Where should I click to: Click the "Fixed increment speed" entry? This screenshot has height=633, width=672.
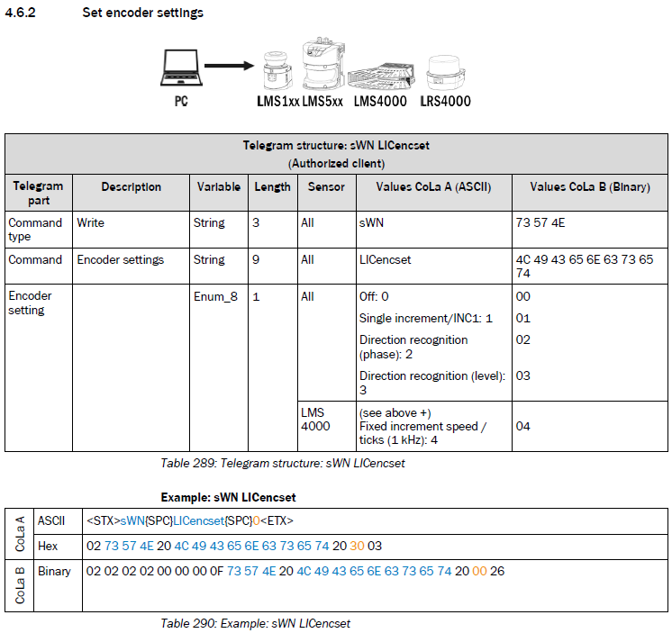tap(419, 426)
